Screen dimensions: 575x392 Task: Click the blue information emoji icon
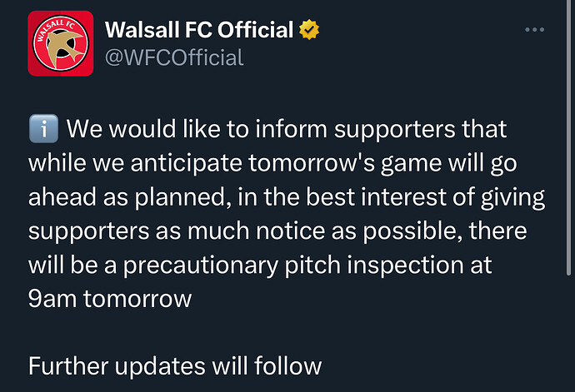(43, 129)
